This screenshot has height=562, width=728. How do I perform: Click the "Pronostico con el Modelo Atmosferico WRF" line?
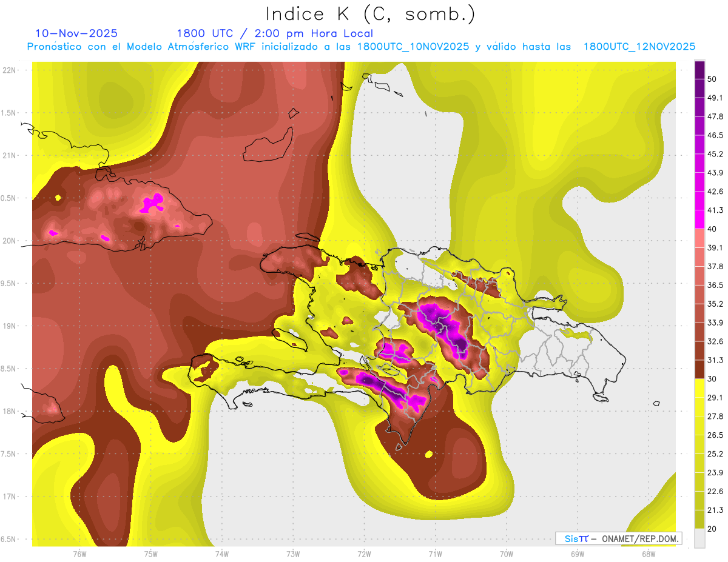click(361, 47)
